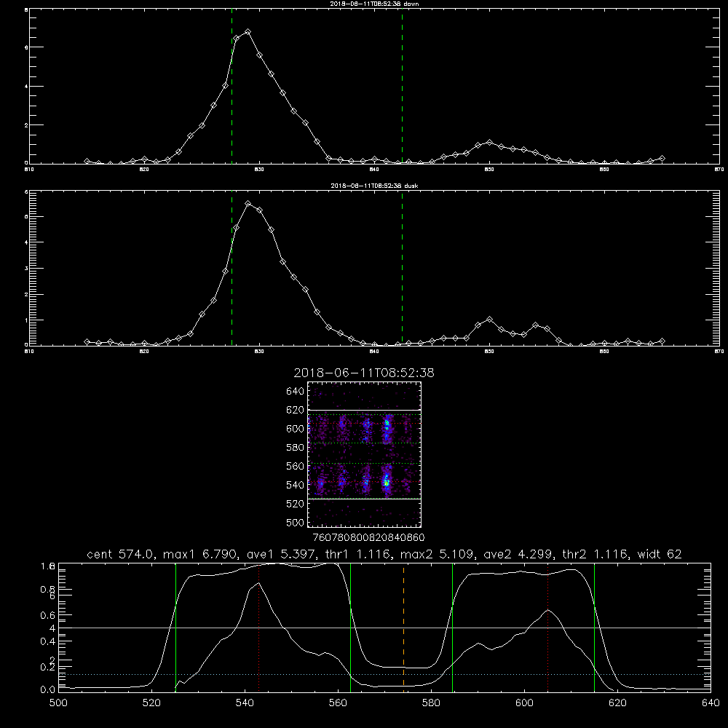Click the 'max1 6.790' value
The height and width of the screenshot is (728, 728).
pos(199,554)
